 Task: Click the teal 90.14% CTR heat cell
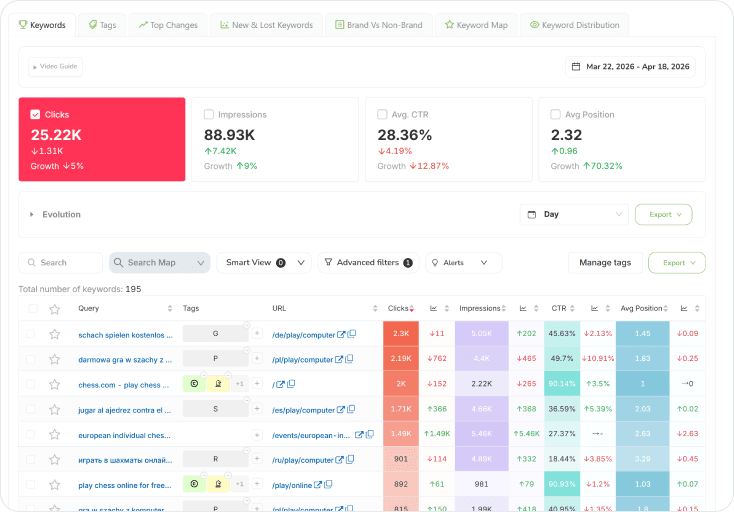562,384
